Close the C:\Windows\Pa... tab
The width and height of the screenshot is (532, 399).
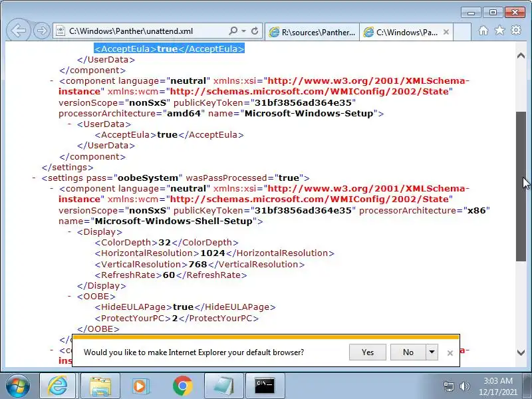tap(446, 32)
